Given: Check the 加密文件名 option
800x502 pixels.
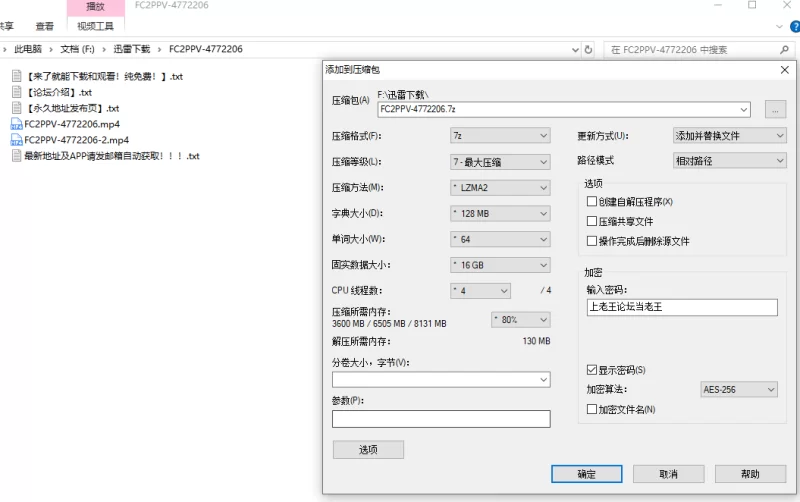Looking at the screenshot, I should point(592,409).
